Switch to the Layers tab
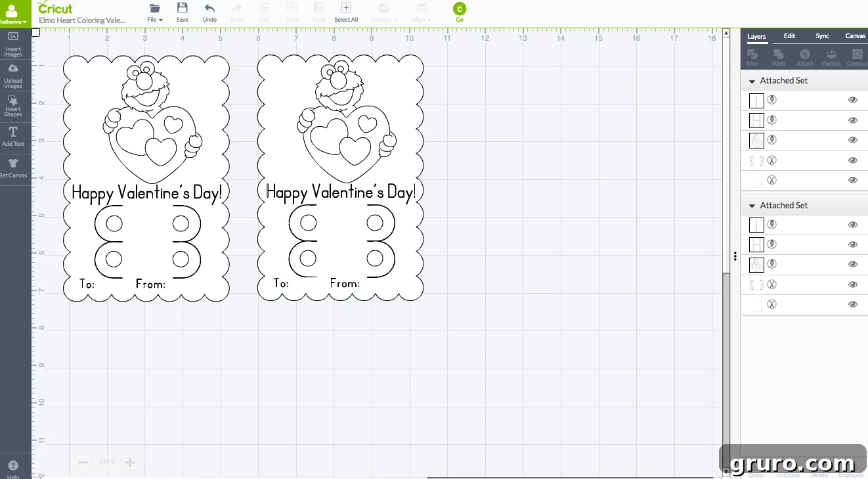The width and height of the screenshot is (868, 479). 756,37
